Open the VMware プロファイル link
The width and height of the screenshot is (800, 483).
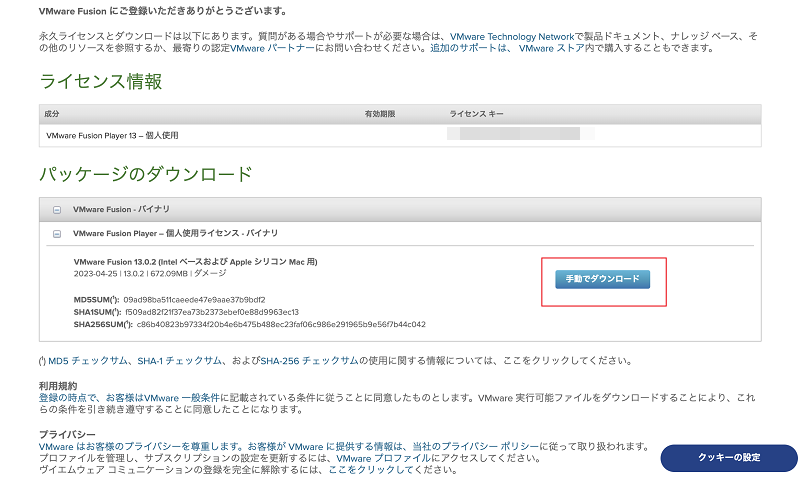[384, 458]
